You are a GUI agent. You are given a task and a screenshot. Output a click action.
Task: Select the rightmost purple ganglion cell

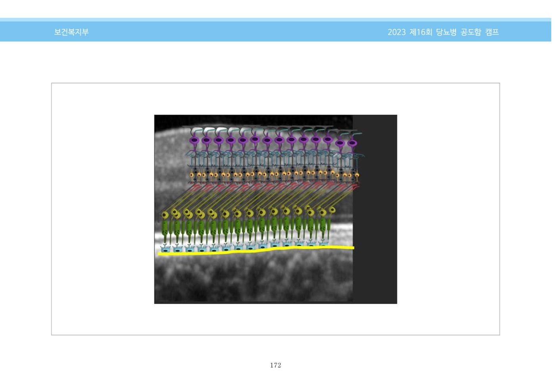point(352,143)
